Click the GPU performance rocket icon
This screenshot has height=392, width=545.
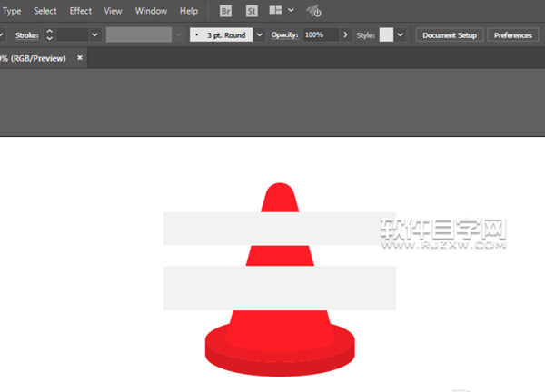tap(313, 12)
